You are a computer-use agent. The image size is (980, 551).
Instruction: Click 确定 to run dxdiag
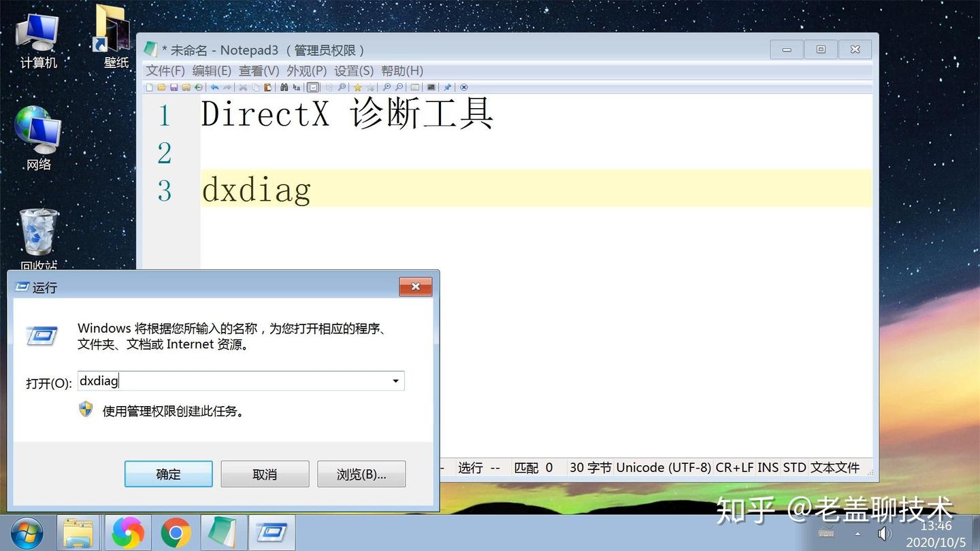click(x=168, y=473)
